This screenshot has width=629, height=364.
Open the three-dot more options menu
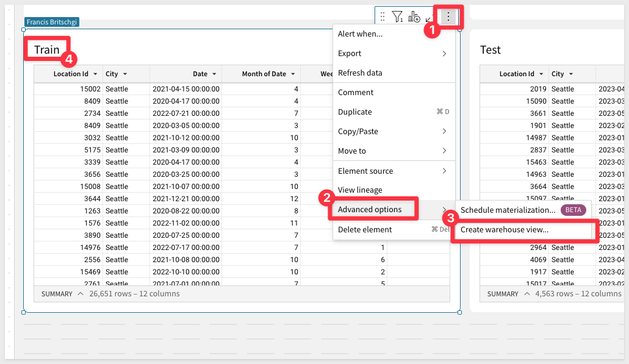pos(448,16)
